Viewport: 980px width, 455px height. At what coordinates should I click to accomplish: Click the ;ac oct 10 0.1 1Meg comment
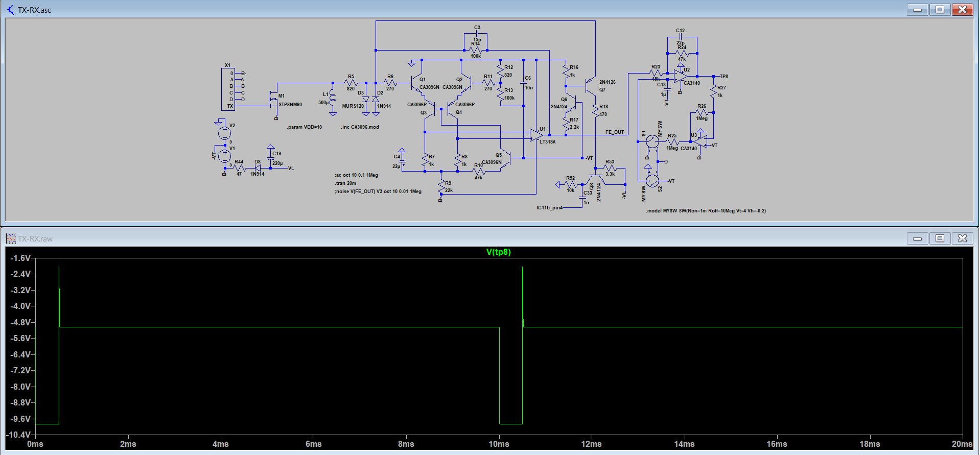coord(356,175)
